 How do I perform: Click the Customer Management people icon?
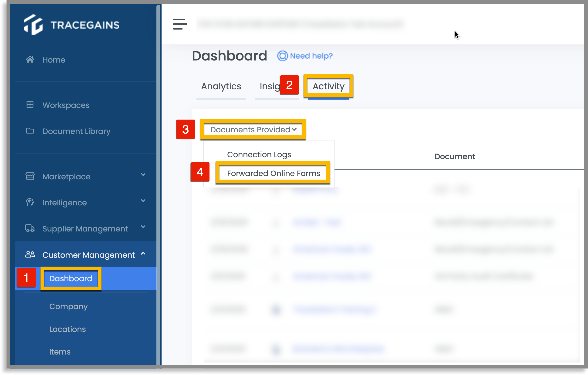30,254
